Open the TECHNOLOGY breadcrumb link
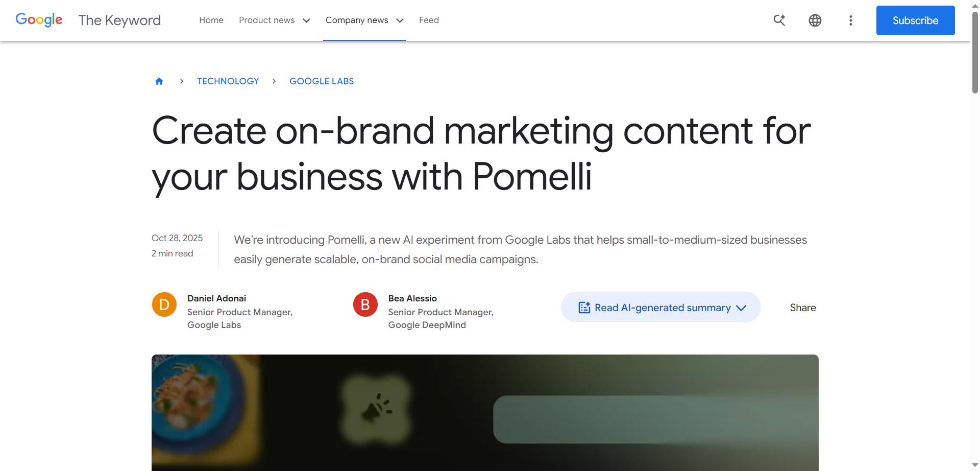 click(228, 81)
